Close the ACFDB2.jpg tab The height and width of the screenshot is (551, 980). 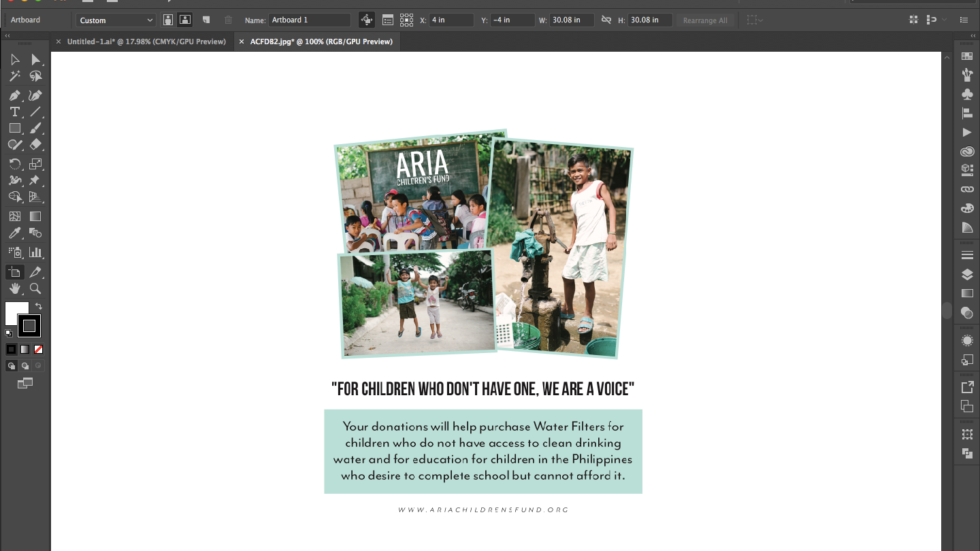(241, 41)
